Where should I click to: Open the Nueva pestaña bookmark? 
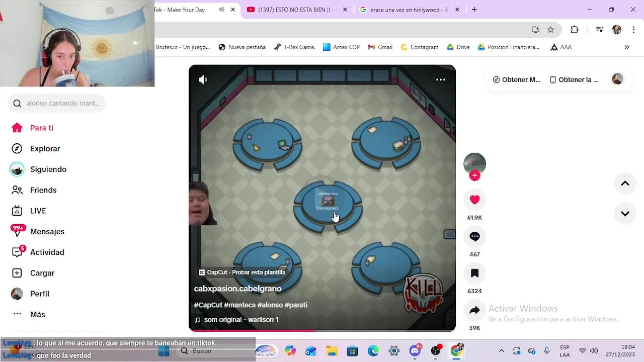click(242, 47)
